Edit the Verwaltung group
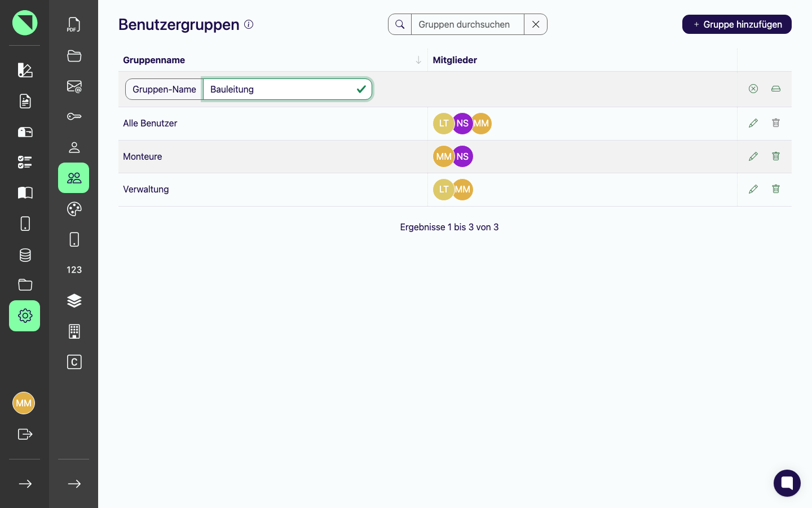This screenshot has height=508, width=812. click(x=753, y=189)
